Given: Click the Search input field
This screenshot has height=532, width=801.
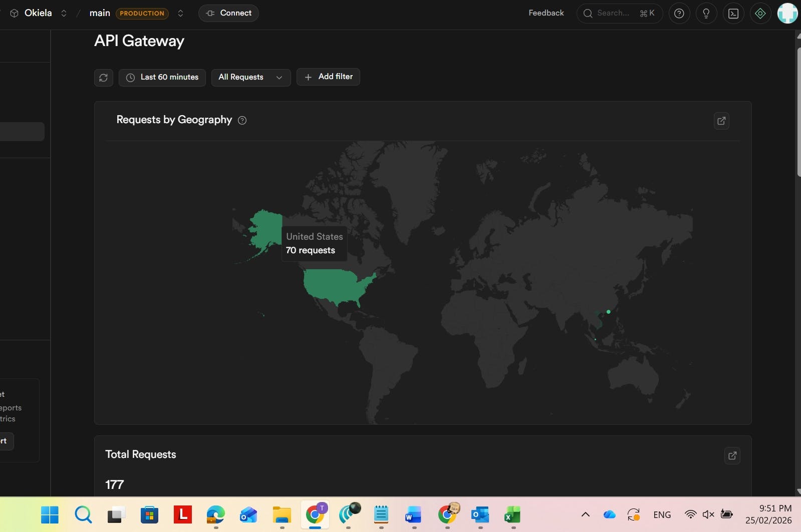Looking at the screenshot, I should click(x=620, y=14).
